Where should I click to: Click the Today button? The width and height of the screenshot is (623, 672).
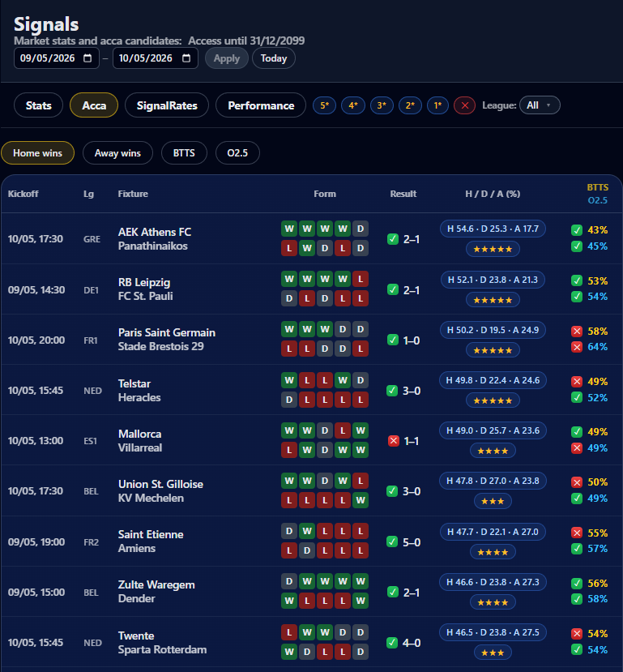(274, 58)
